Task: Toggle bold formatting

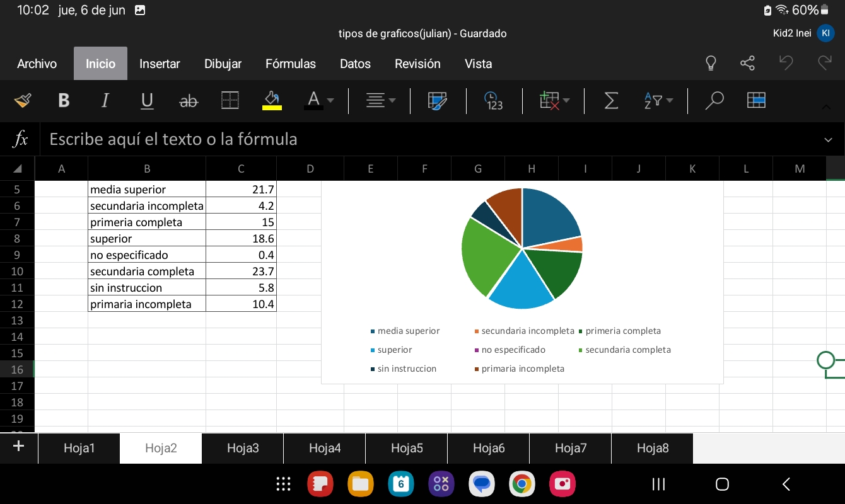Action: [64, 101]
